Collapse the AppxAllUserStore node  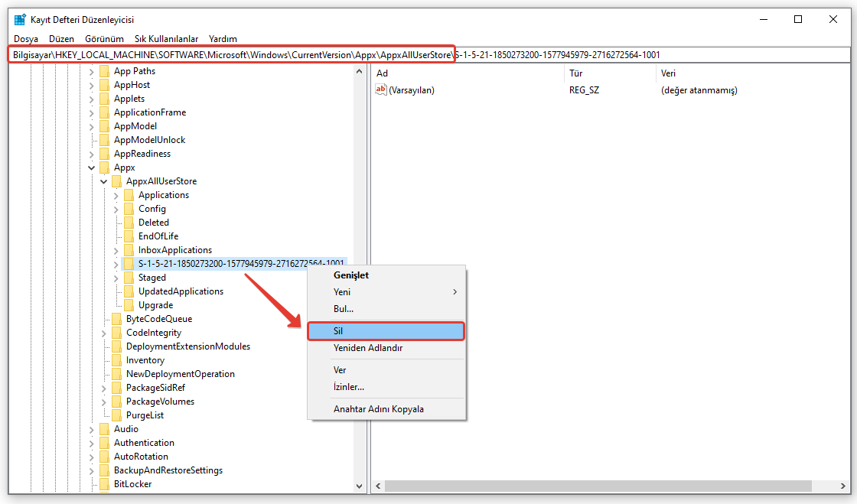click(104, 181)
